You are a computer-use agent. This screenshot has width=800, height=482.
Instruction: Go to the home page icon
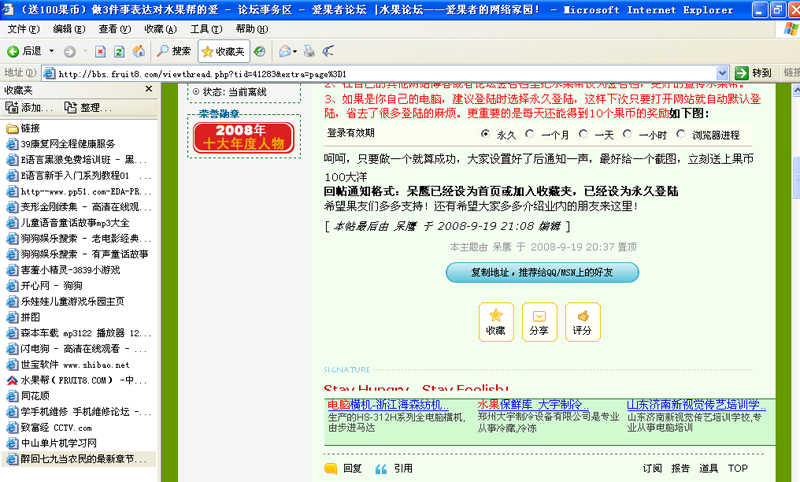(x=138, y=52)
